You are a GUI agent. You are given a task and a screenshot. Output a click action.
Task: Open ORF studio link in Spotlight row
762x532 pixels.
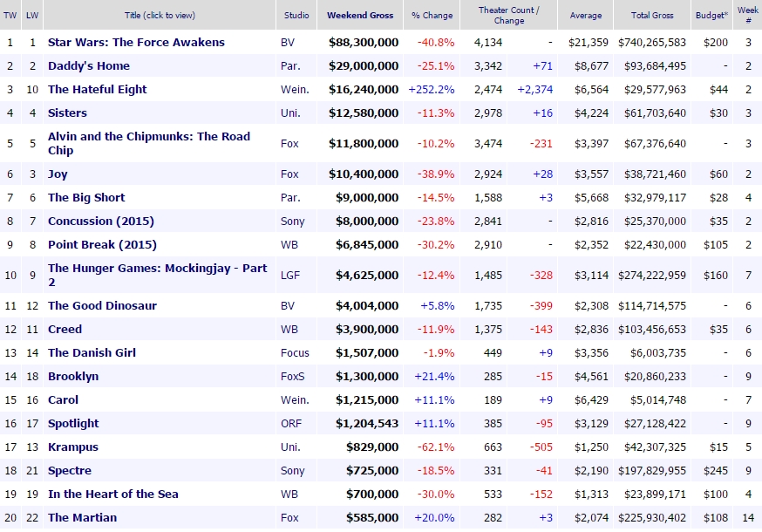point(291,424)
